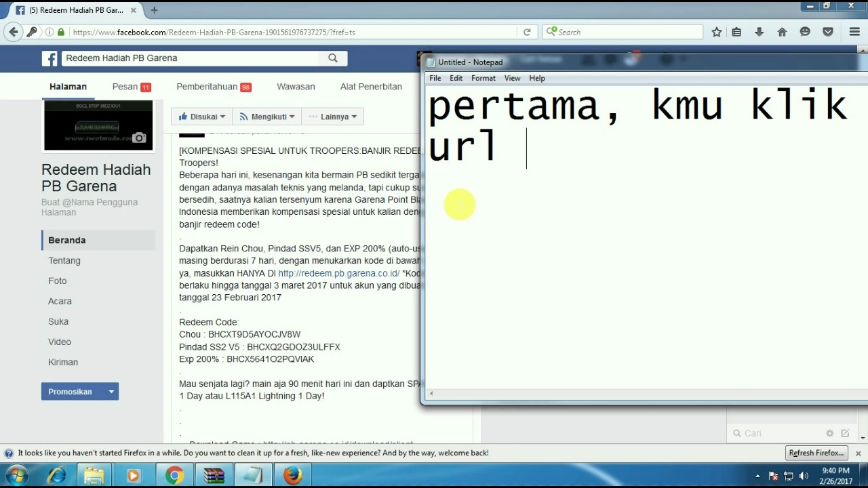The height and width of the screenshot is (488, 868).
Task: Open a new Firefox tab
Action: pos(154,10)
